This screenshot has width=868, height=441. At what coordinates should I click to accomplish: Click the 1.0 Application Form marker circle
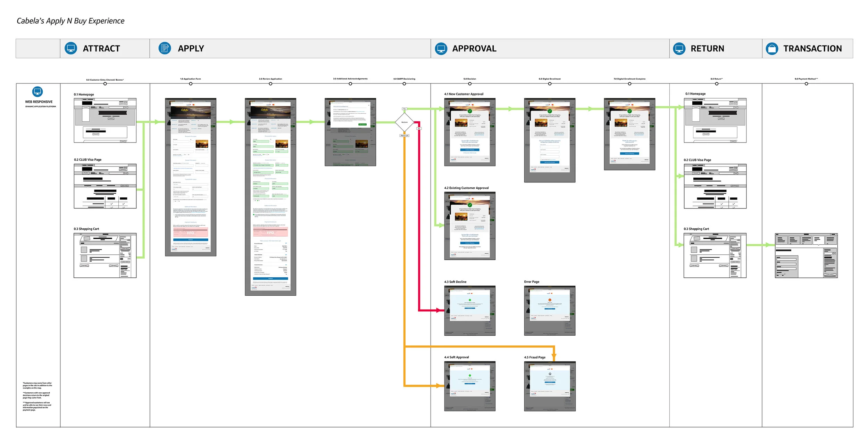[191, 84]
